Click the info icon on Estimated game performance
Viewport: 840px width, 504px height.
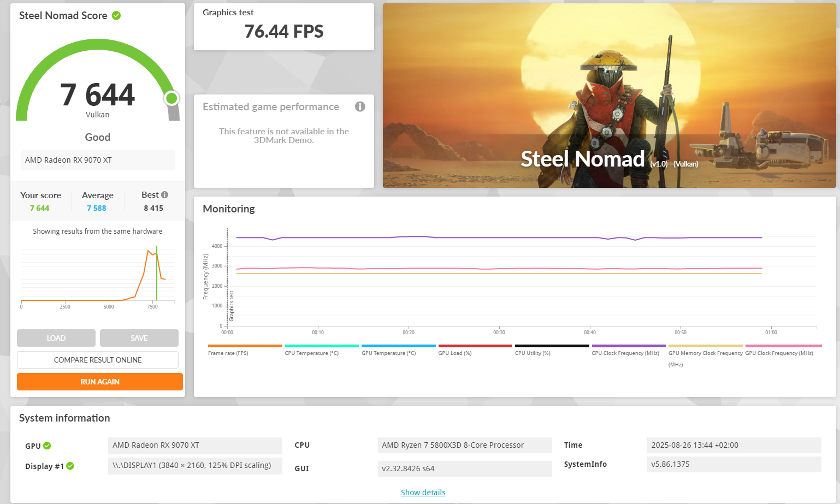point(360,106)
